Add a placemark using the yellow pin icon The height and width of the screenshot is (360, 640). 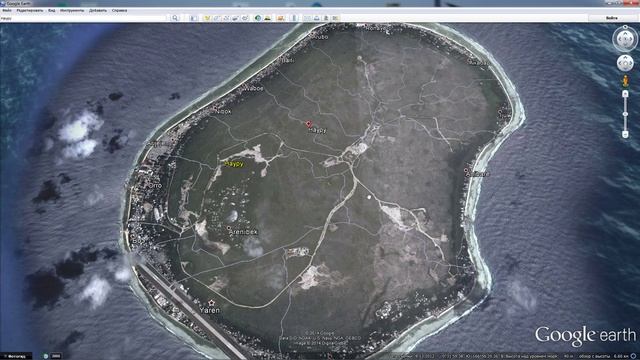(x=207, y=18)
